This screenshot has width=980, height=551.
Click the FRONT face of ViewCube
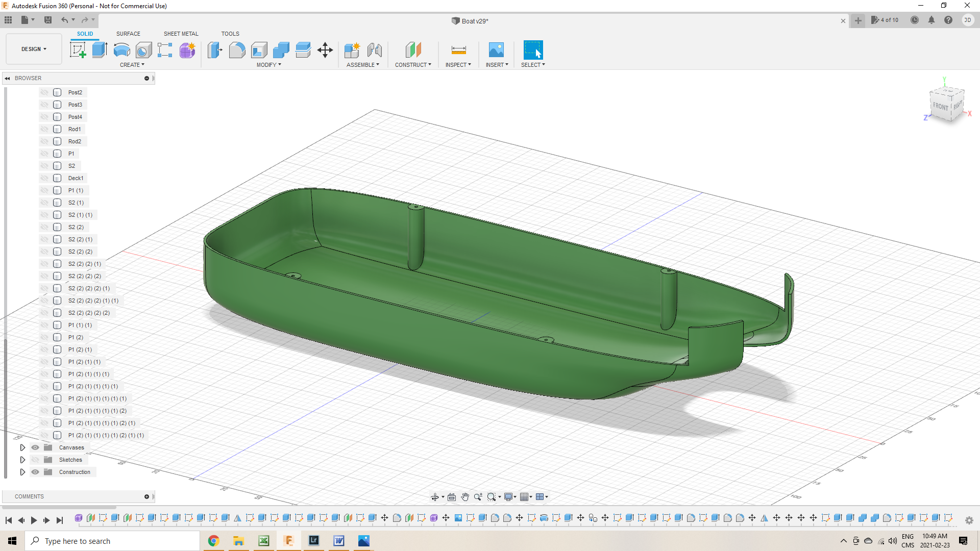tap(940, 107)
